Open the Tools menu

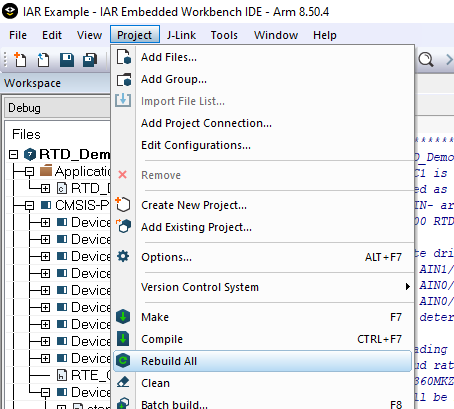(224, 35)
